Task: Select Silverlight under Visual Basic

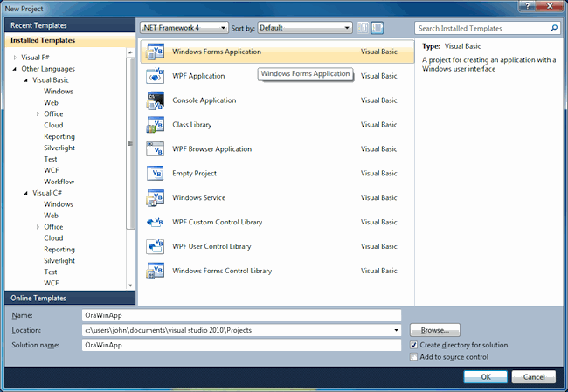Action: [59, 148]
